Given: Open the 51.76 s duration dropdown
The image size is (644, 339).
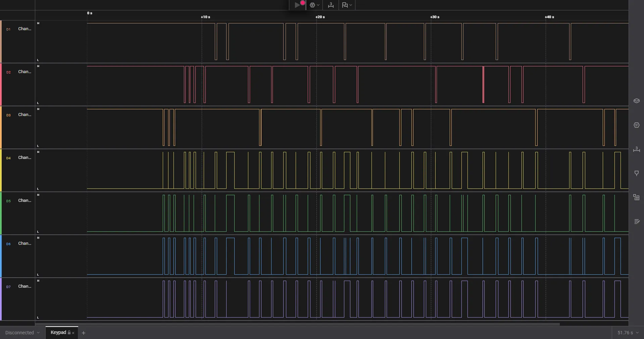Looking at the screenshot, I should coord(628,333).
